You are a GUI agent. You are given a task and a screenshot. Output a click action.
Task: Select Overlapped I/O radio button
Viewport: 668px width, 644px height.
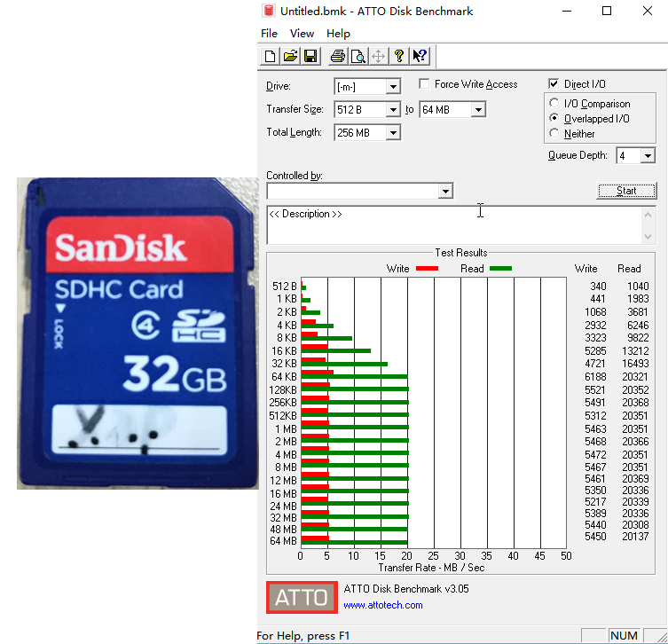coord(554,118)
